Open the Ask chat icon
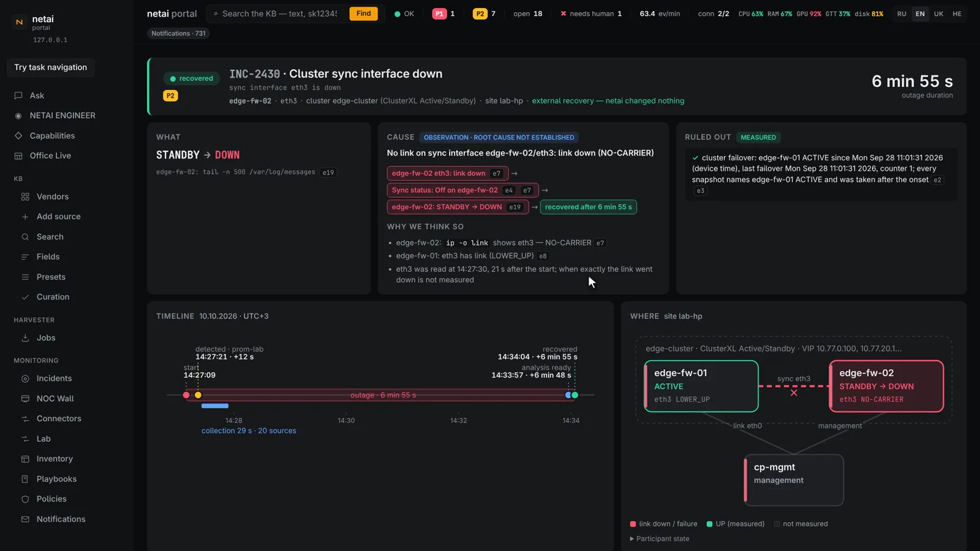The image size is (980, 551). [x=18, y=96]
